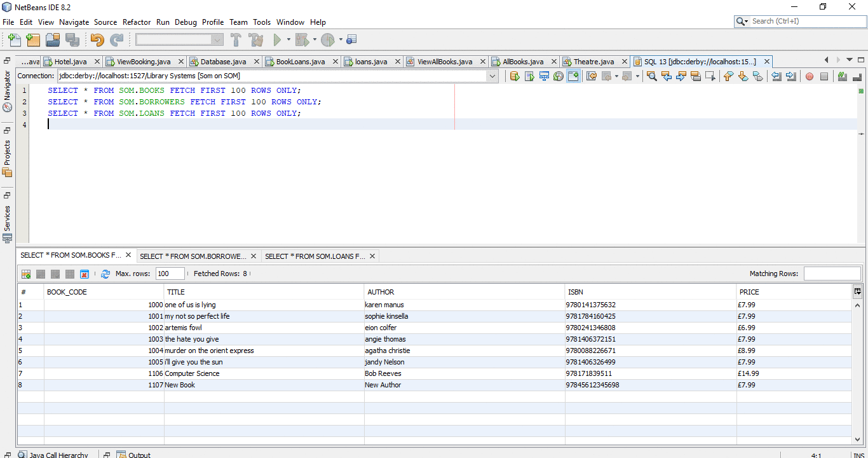Open SQL History icon in editor toolbar
Image resolution: width=868 pixels, height=458 pixels.
[x=559, y=76]
